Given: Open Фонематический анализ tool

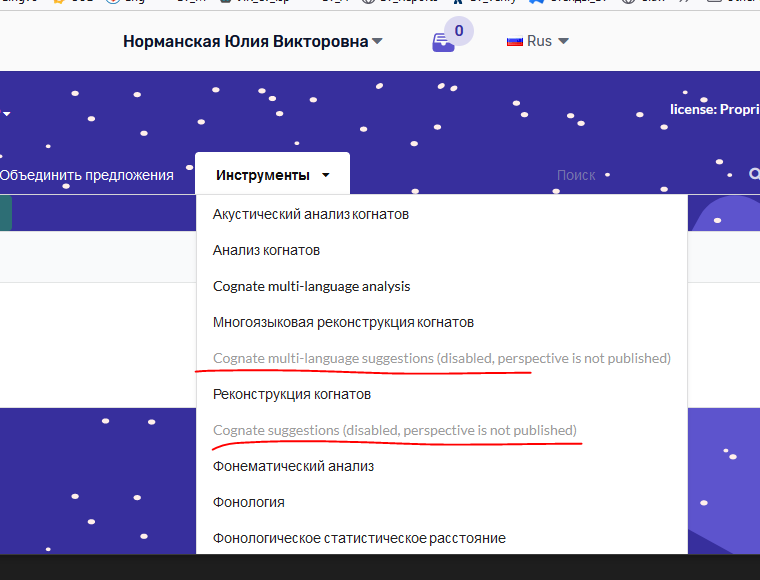Looking at the screenshot, I should [x=293, y=466].
